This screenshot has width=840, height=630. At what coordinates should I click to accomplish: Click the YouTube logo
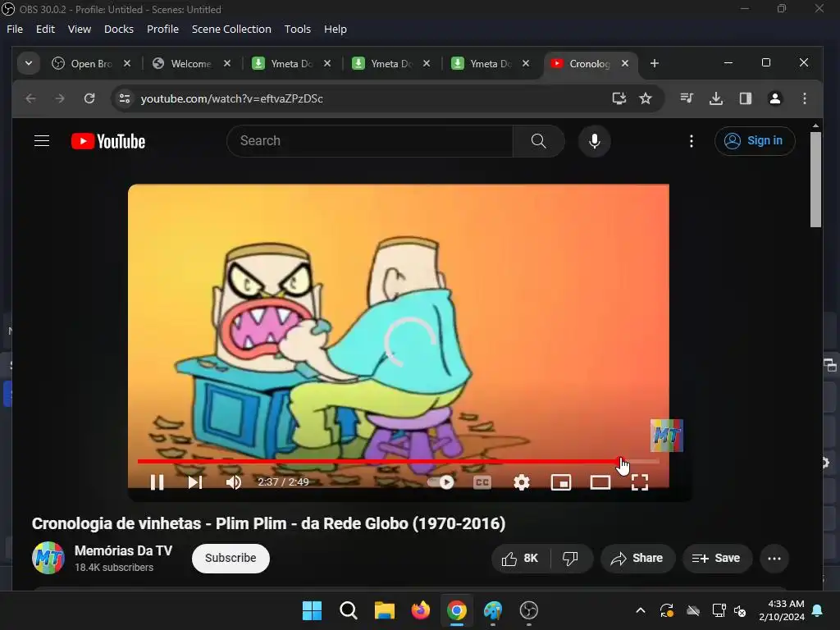pyautogui.click(x=108, y=141)
